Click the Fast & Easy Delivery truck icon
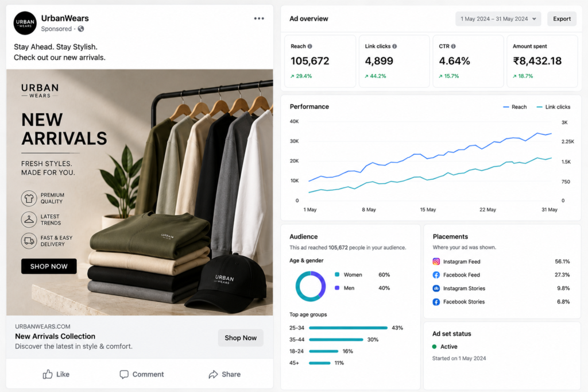588x392 pixels. click(29, 241)
